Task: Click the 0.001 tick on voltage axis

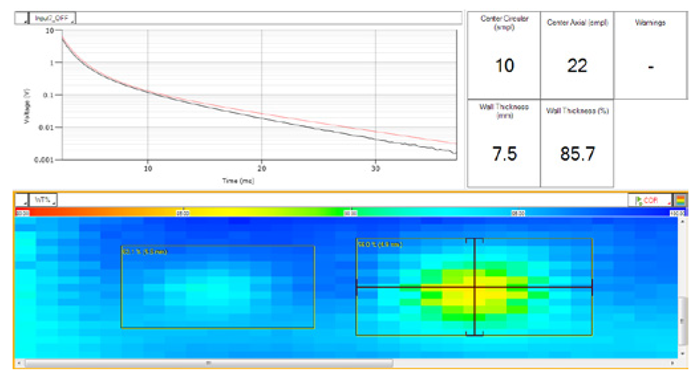Action: (44, 160)
